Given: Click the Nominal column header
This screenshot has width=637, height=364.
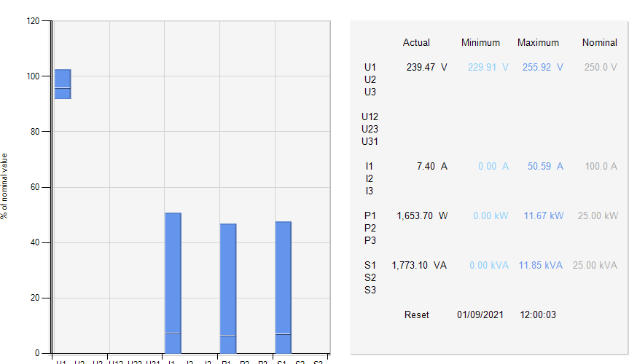Looking at the screenshot, I should pos(599,42).
